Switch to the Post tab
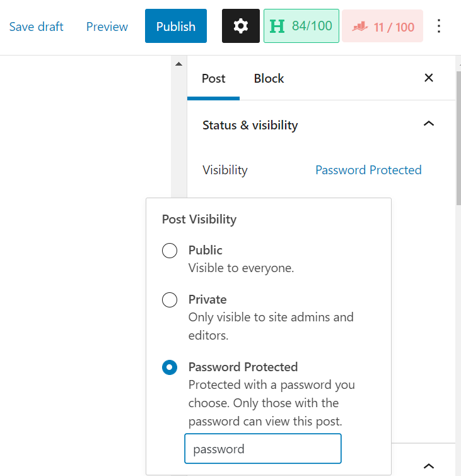This screenshot has width=461, height=476. (x=214, y=79)
